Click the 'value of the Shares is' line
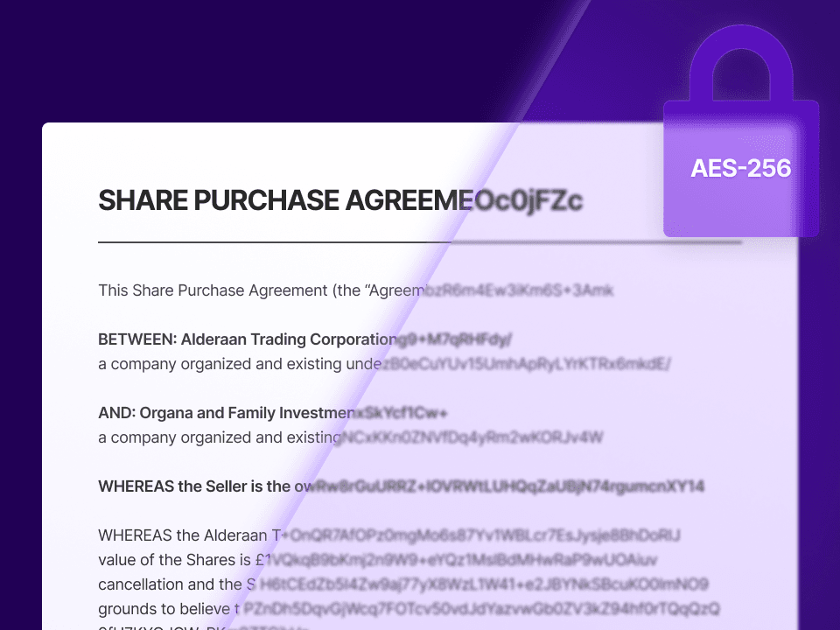 tap(181, 559)
